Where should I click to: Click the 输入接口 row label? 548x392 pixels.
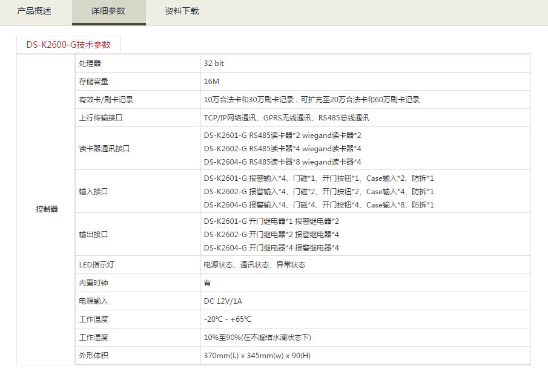93,192
